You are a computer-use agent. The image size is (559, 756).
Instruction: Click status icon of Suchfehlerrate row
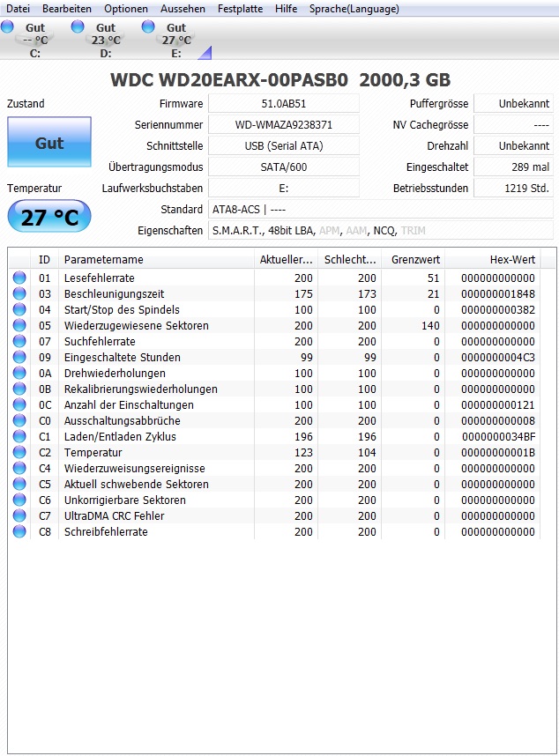pos(19,341)
